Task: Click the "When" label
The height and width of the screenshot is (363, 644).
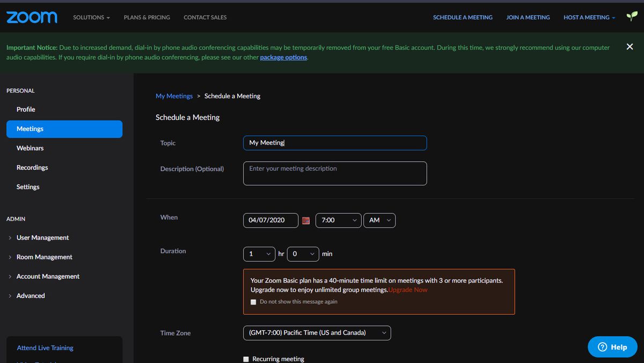Action: click(x=169, y=217)
